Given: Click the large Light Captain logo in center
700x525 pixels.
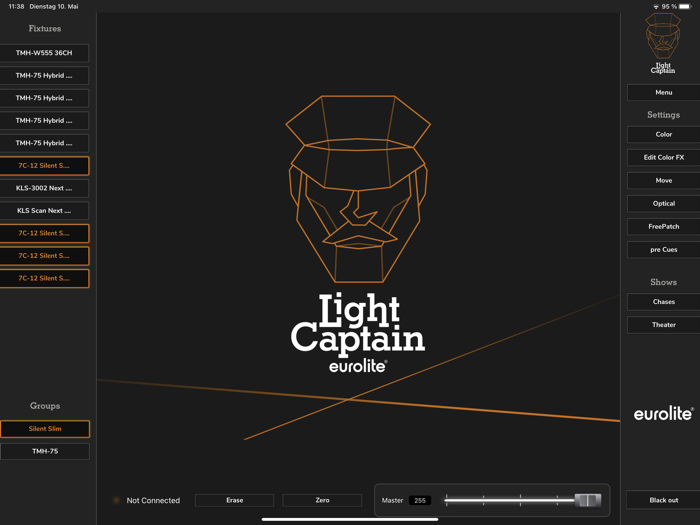Looking at the screenshot, I should (x=358, y=234).
